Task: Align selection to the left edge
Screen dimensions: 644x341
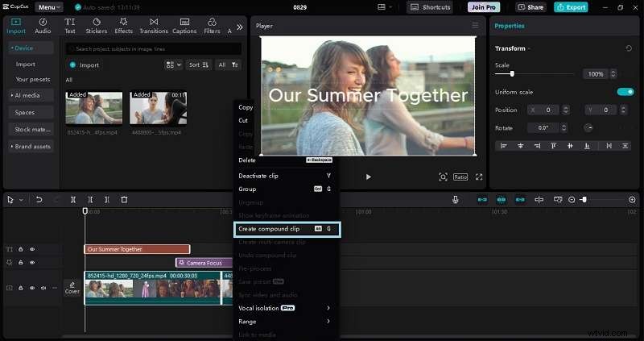Action: (x=504, y=146)
